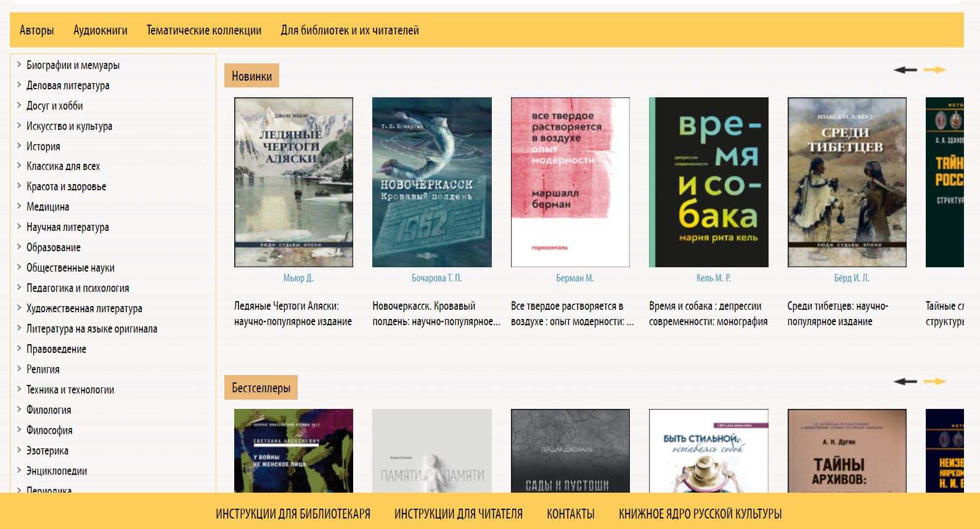Expand the Искусство и культура category arrow
Screen dimensions: 980x529
click(x=19, y=125)
